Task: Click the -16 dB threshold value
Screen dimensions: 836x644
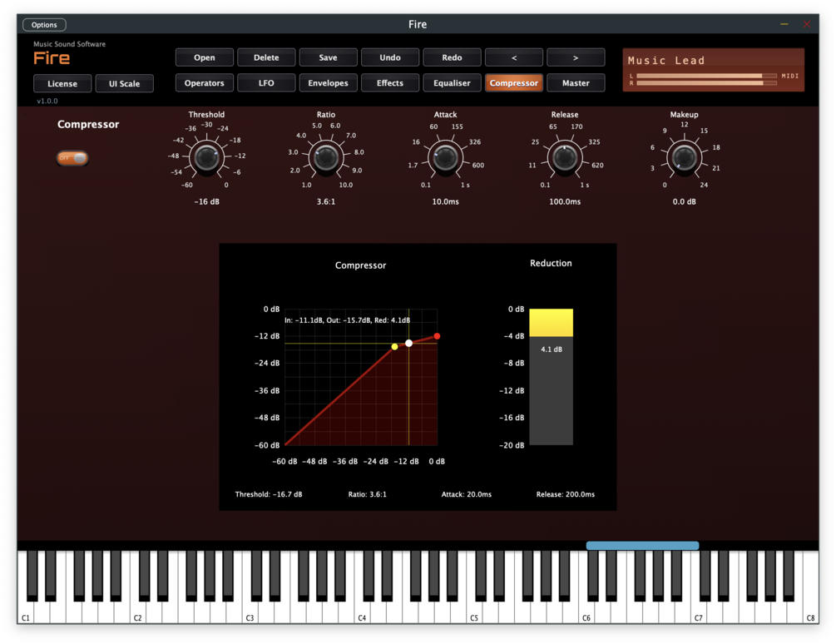Action: click(206, 201)
